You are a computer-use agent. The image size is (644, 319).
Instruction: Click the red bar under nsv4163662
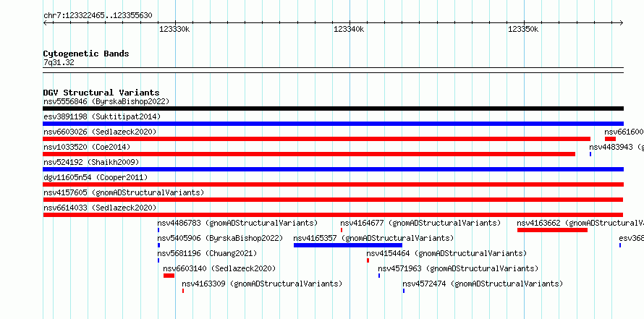552,230
